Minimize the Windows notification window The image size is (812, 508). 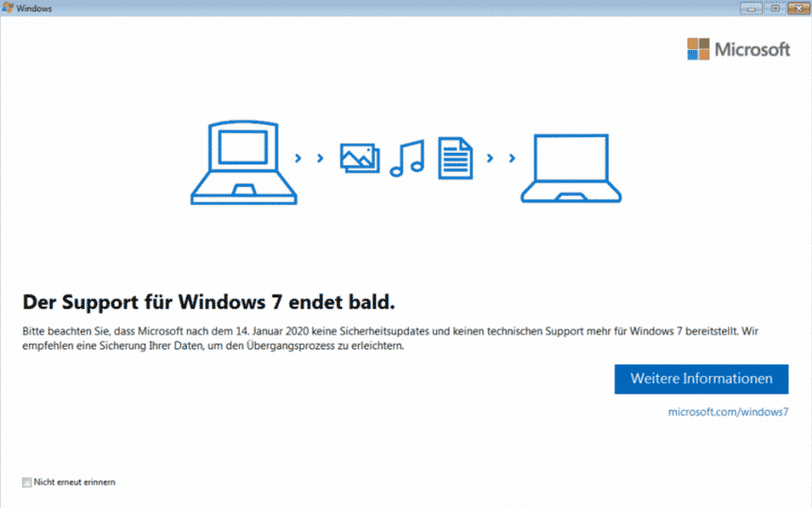751,8
